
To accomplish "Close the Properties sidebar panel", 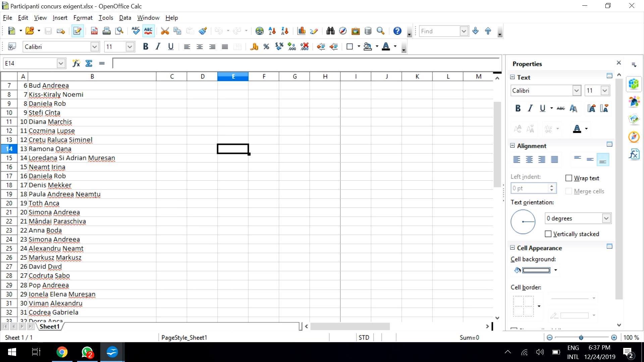I will point(619,63).
